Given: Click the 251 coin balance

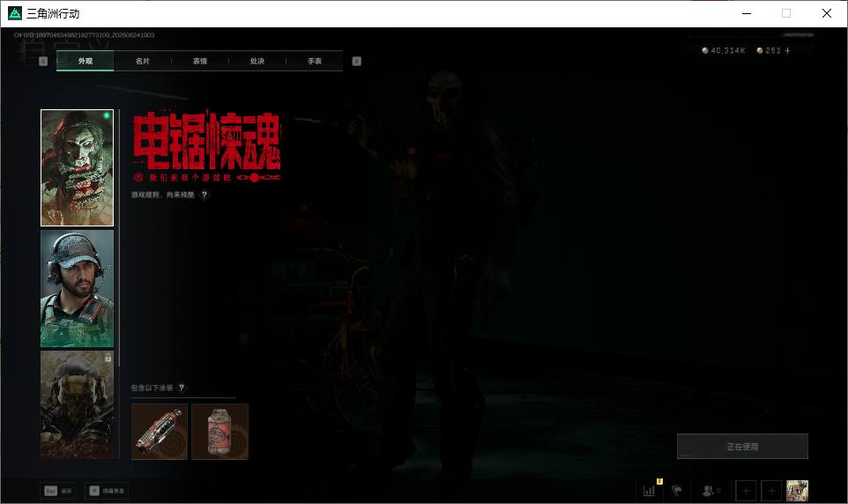Looking at the screenshot, I should click(x=769, y=50).
